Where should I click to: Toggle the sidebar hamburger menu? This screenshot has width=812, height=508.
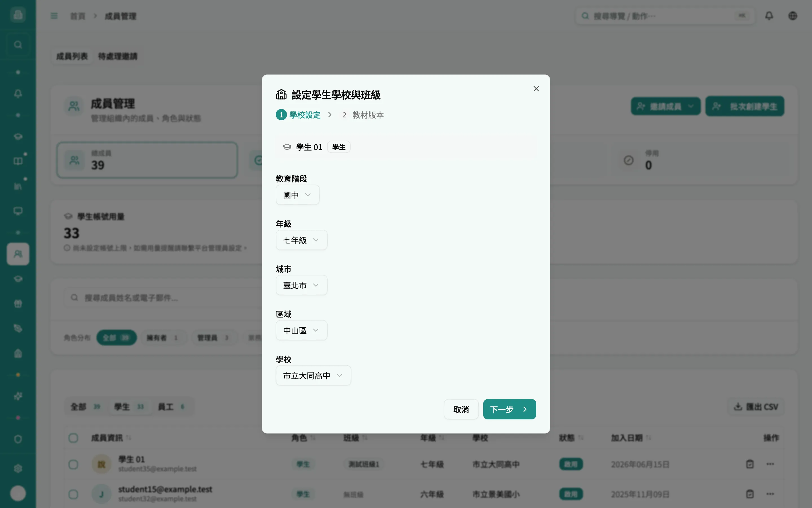[54, 16]
